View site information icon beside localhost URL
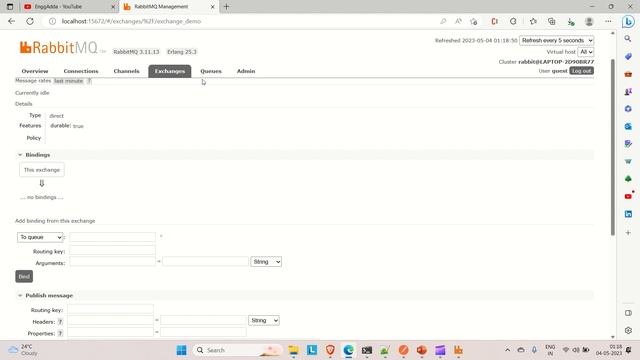Screen dimensions: 640x360 [52, 21]
